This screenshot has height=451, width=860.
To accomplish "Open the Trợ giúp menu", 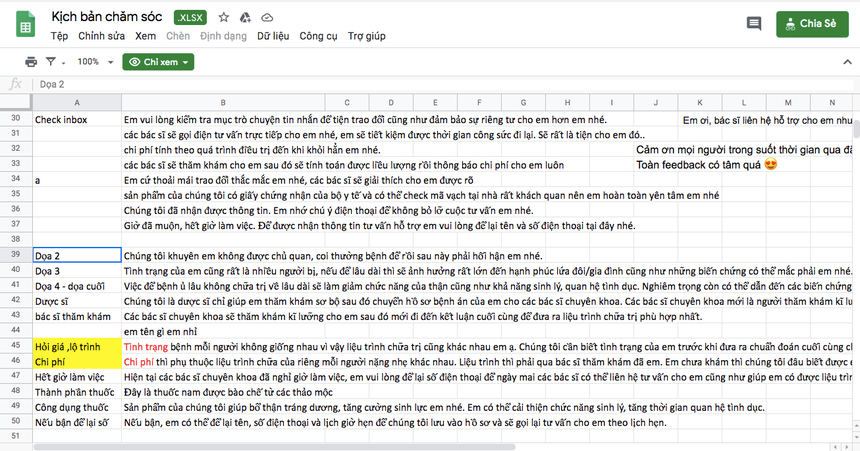I will click(366, 36).
